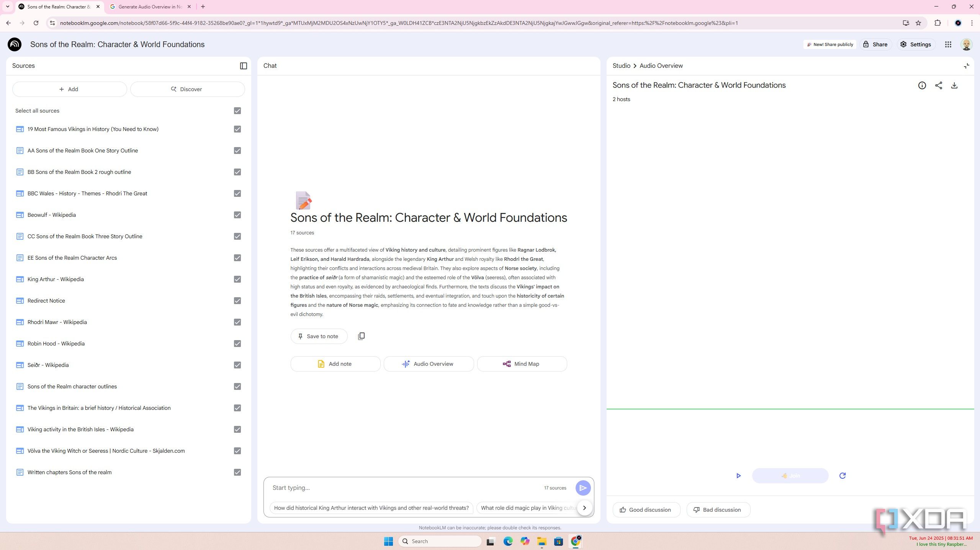Open Chrome's tab search dropdown arrow
Viewport: 980px width, 550px height.
point(7,7)
